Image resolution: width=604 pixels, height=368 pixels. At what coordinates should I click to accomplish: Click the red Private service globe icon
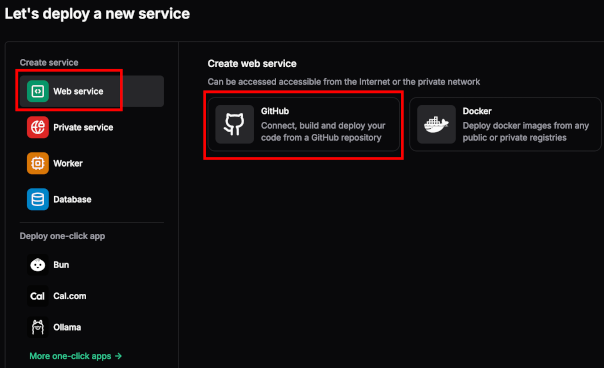click(38, 127)
